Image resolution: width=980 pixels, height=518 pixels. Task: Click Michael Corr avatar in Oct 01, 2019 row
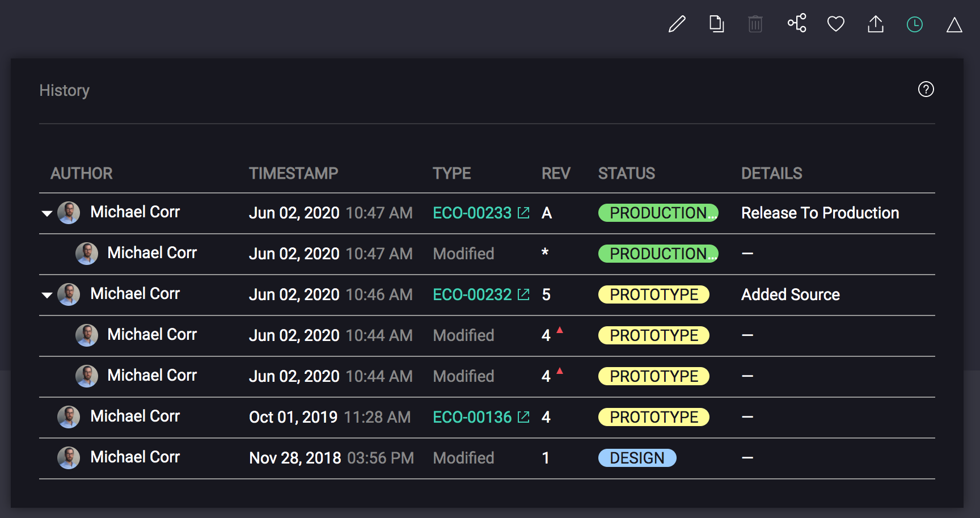pyautogui.click(x=69, y=417)
